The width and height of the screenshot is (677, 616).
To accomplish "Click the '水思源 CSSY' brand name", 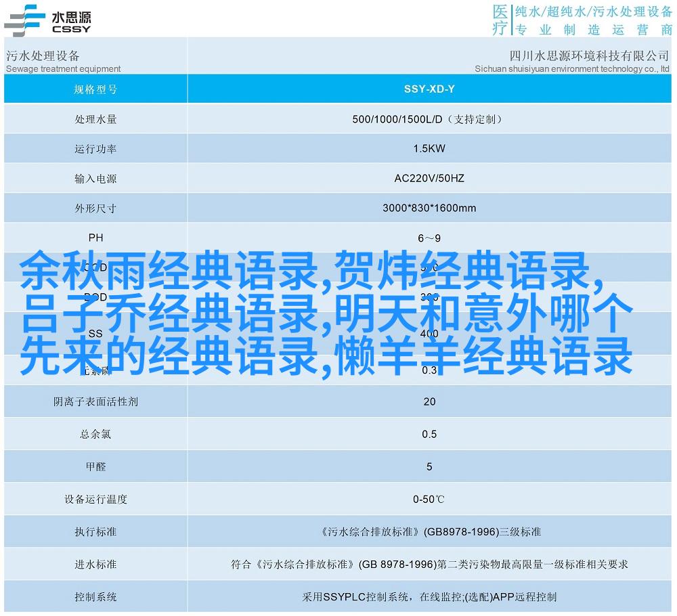I will [71, 22].
